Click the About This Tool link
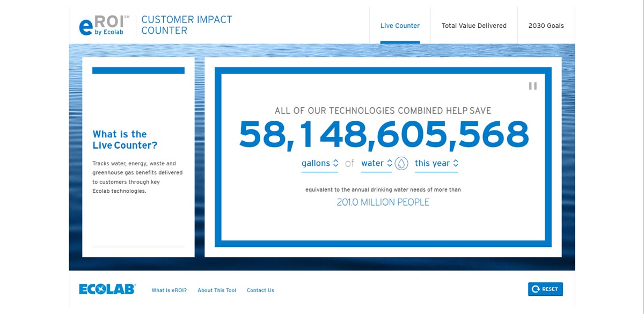The image size is (644, 314). 216,290
